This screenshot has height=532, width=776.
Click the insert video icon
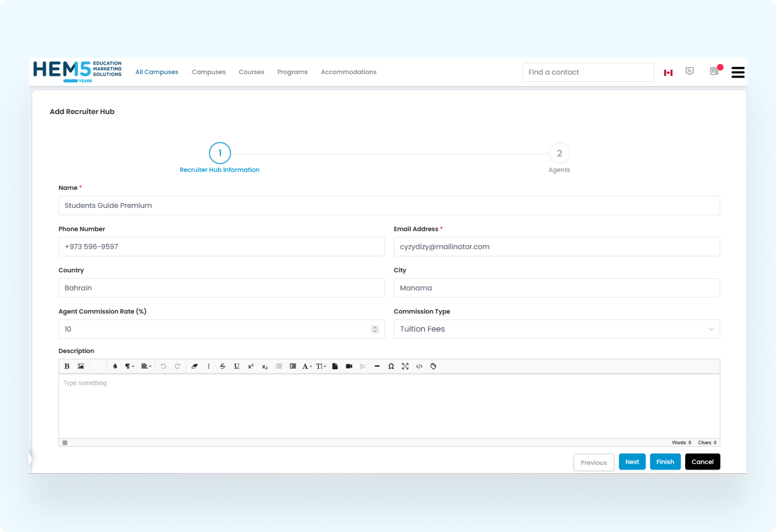[349, 366]
